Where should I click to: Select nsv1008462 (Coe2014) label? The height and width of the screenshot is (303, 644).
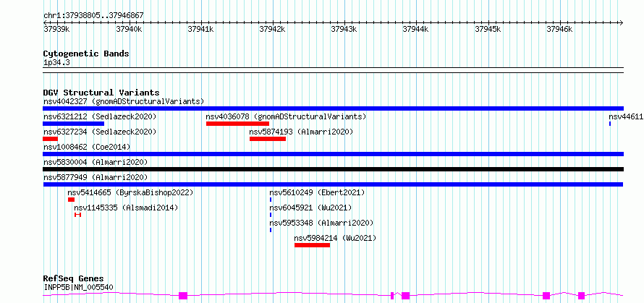[x=87, y=147]
